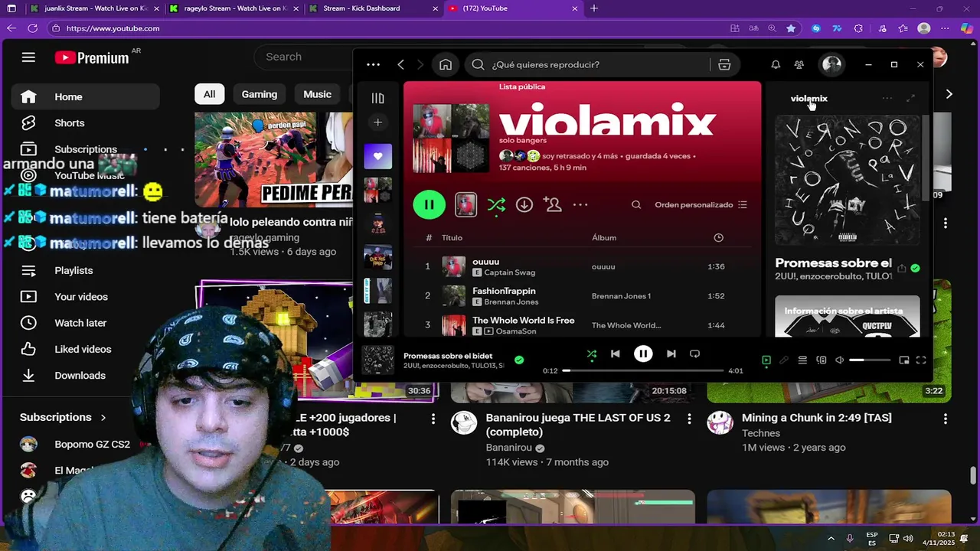Viewport: 980px width, 551px height.
Task: Open Watch later in YouTube sidebar
Action: [85, 323]
